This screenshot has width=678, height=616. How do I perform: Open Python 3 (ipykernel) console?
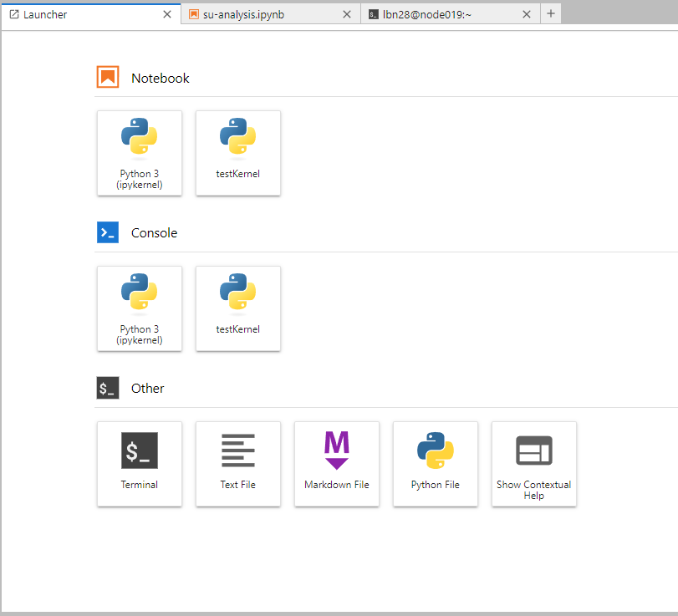(x=140, y=308)
